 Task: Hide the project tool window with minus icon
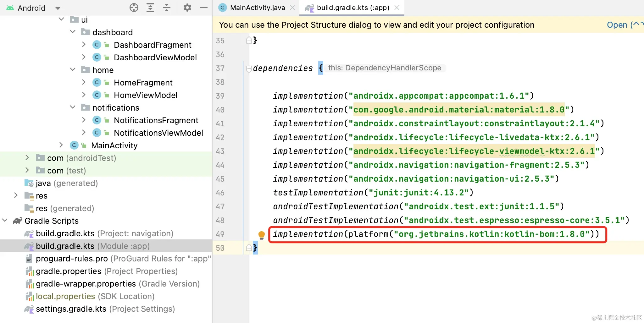pos(204,8)
